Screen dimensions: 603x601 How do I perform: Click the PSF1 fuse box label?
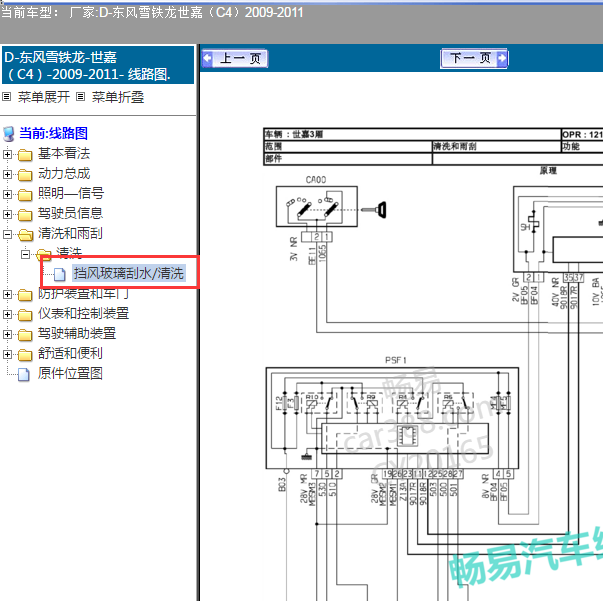[x=396, y=360]
